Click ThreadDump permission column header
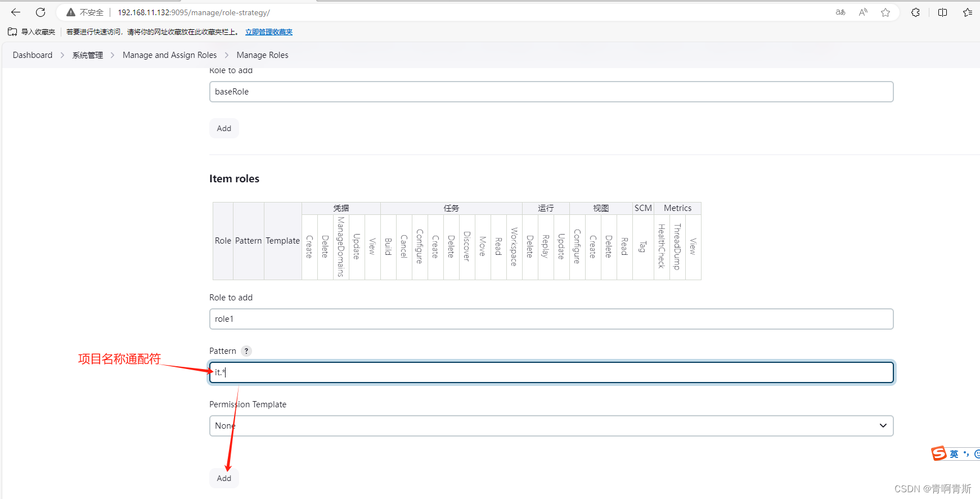The image size is (980, 499). [677, 247]
